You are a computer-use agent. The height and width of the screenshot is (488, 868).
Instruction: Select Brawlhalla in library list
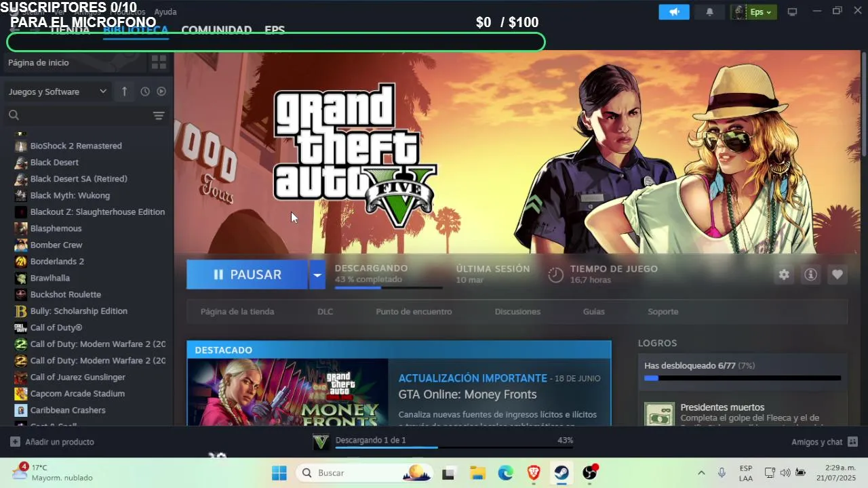point(50,278)
